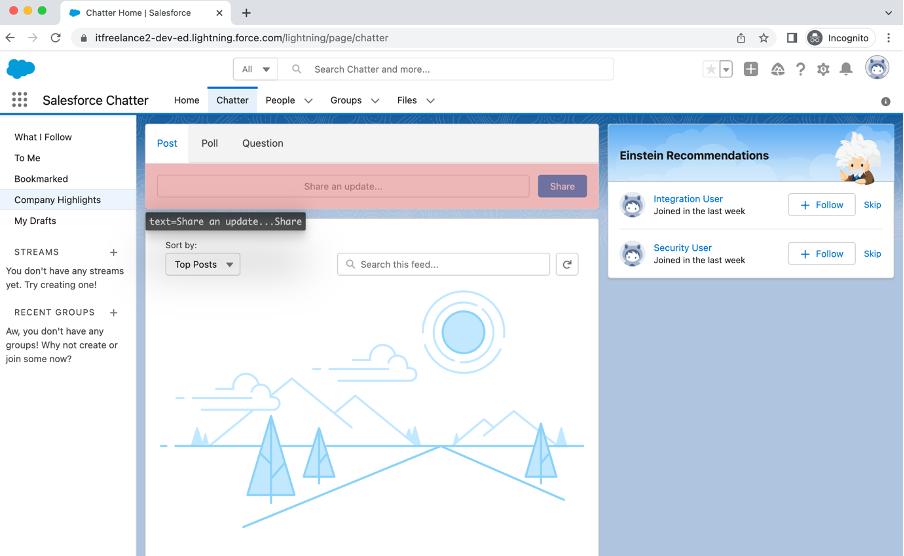Open the favorites list dropdown arrow
Image resolution: width=904 pixels, height=556 pixels.
click(x=726, y=69)
